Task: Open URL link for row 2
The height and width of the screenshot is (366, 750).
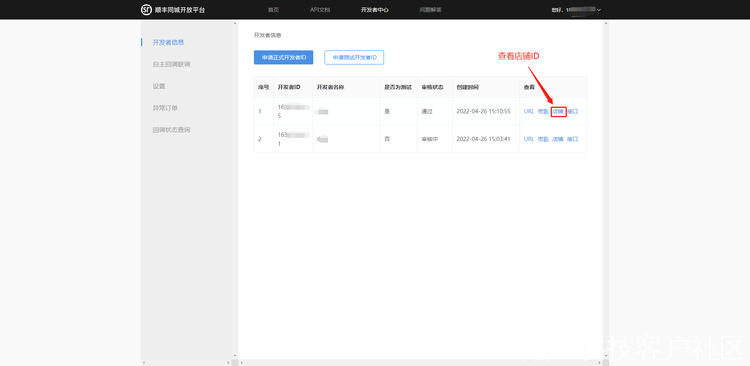Action: pos(529,139)
